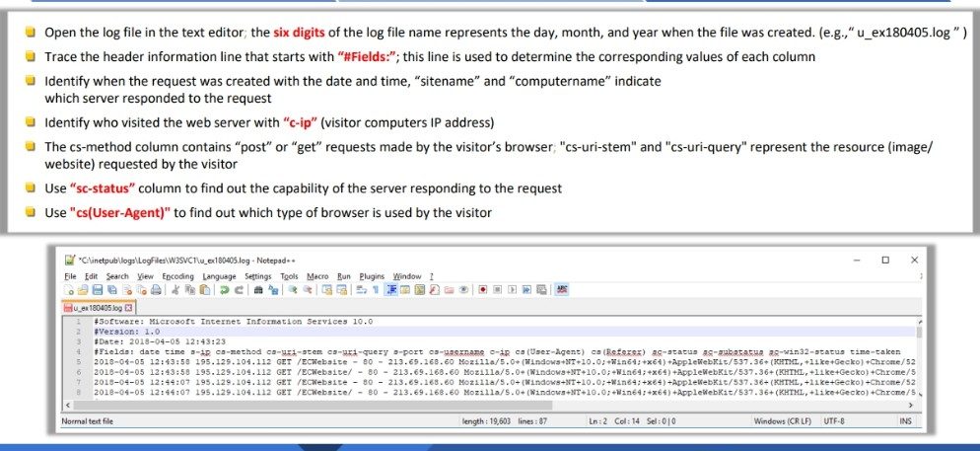980x451 pixels.
Task: Click the Print toolbar icon
Action: coord(156,289)
